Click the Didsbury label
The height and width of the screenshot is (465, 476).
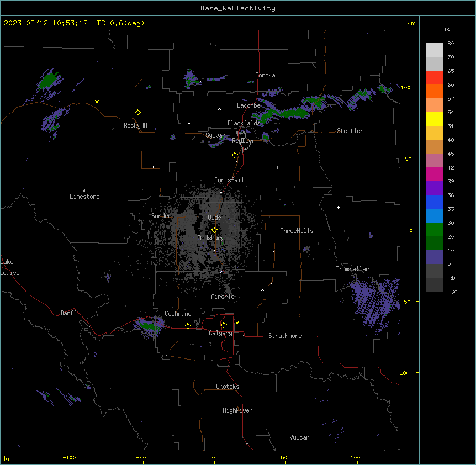tap(211, 238)
